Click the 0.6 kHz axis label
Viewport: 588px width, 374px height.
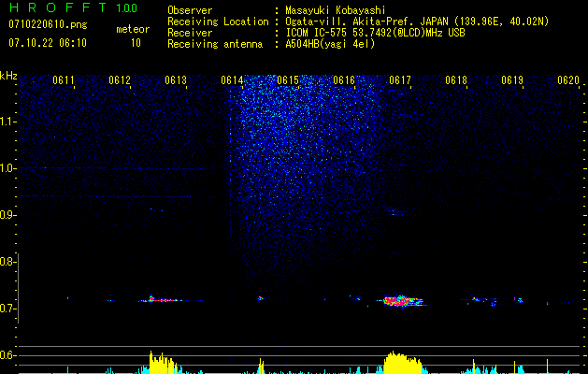(x=7, y=355)
